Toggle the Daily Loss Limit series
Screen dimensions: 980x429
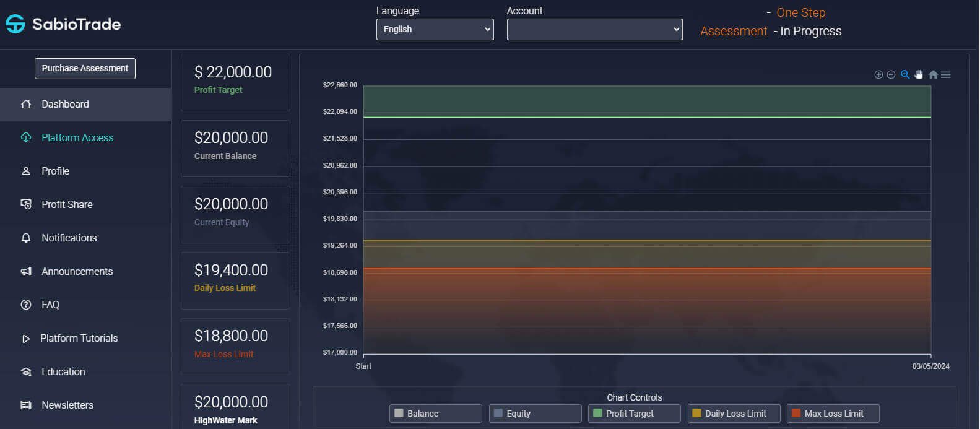click(734, 414)
